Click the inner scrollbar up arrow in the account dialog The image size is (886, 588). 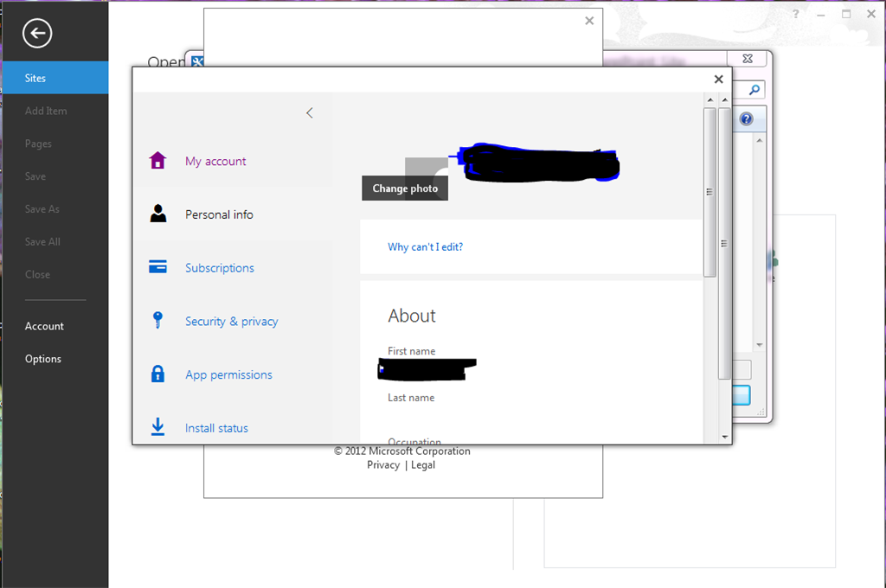click(710, 100)
